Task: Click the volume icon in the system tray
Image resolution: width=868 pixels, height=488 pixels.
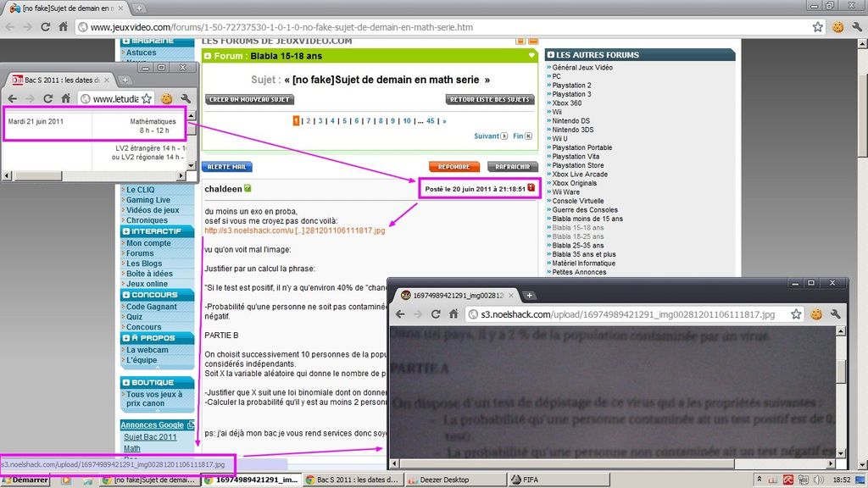Action: click(x=819, y=480)
